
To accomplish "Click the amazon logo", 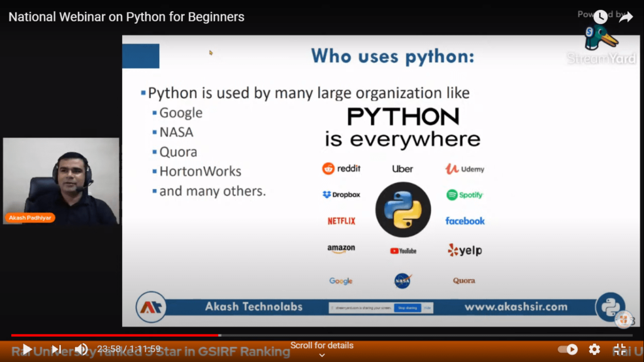I will 341,249.
